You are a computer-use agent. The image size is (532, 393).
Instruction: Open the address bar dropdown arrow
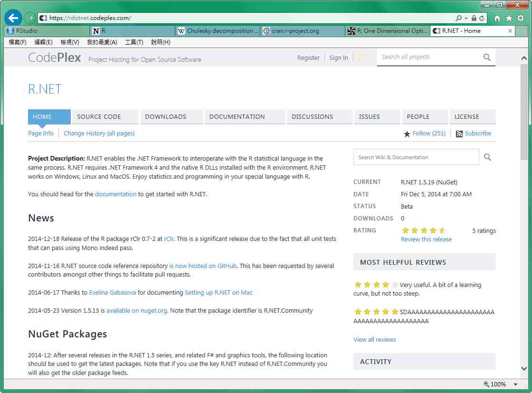tap(466, 18)
